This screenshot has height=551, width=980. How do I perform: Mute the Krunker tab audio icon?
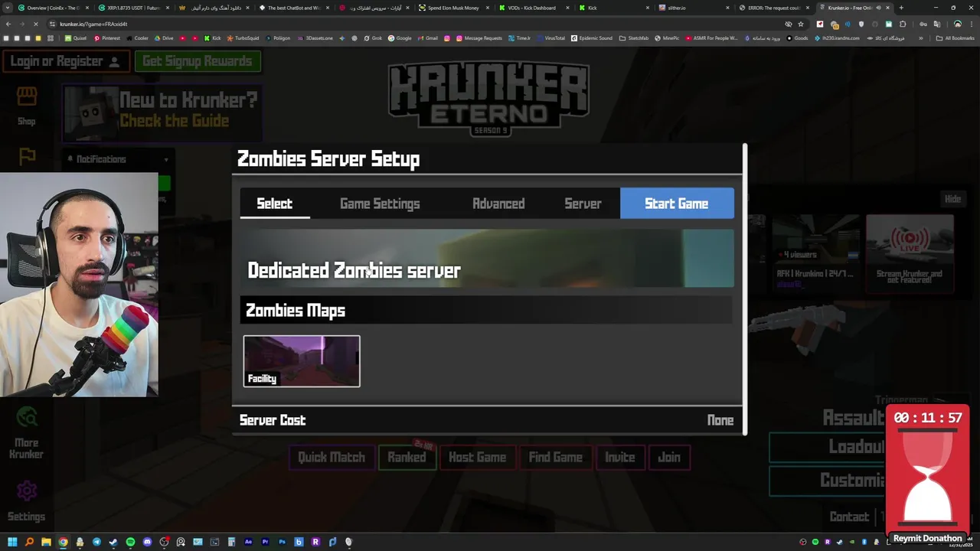click(x=880, y=8)
